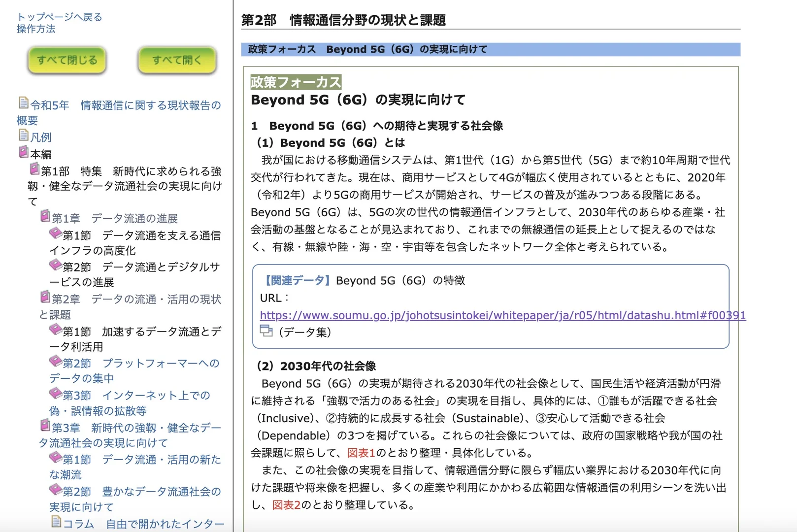Click the icon beside 第3節 インターネット上での偽・誤情報の拡散等
The image size is (797, 532).
pyautogui.click(x=55, y=392)
